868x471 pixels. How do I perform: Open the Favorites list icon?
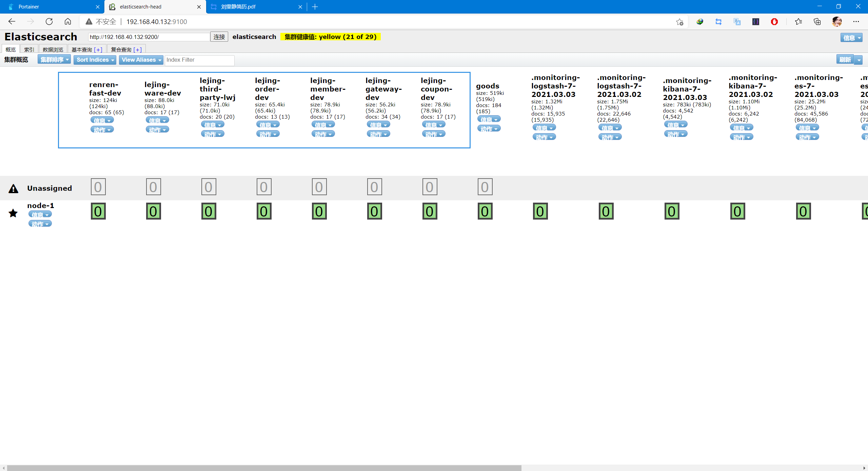coord(798,22)
